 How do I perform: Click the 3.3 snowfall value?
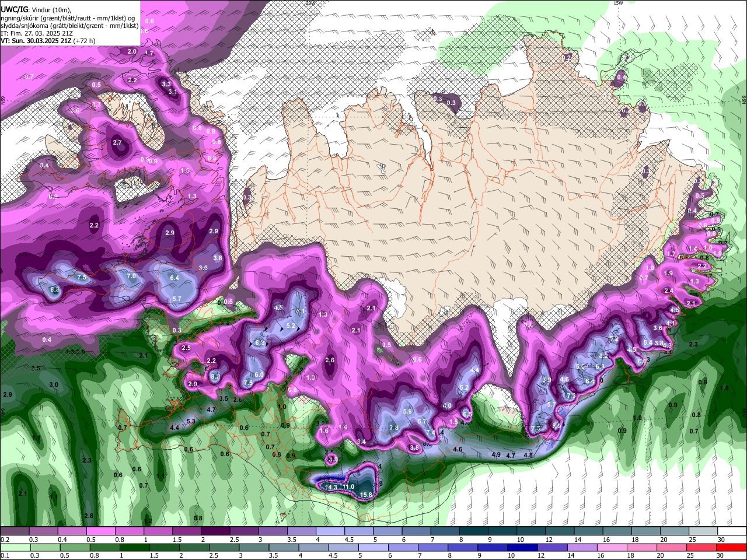point(166,84)
